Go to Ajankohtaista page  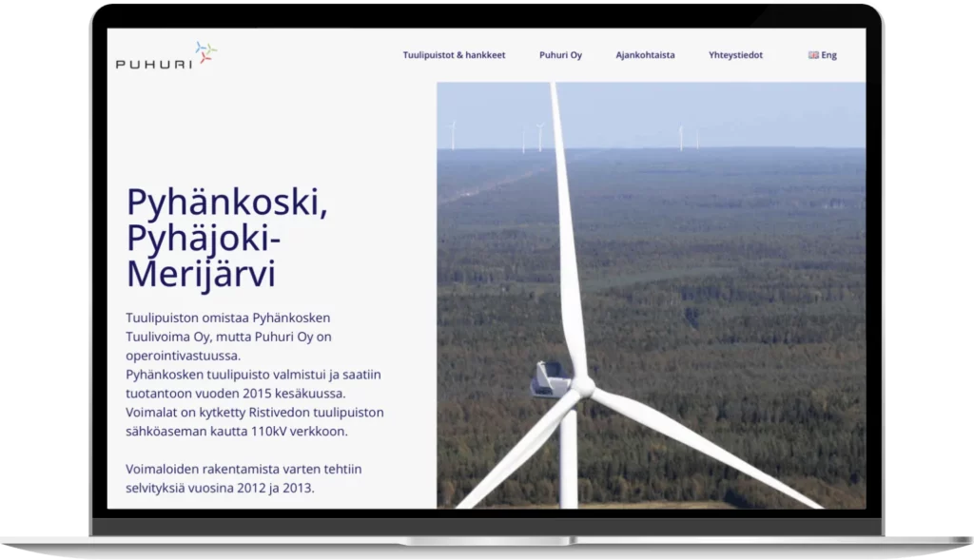click(x=645, y=54)
